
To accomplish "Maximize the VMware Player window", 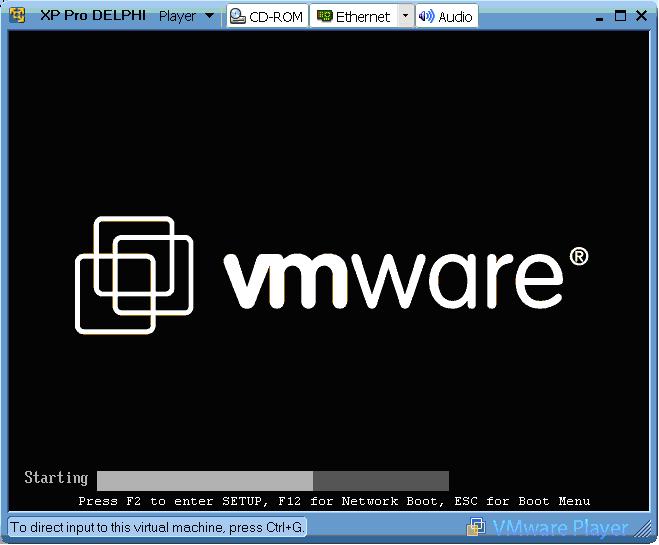I will click(x=620, y=16).
